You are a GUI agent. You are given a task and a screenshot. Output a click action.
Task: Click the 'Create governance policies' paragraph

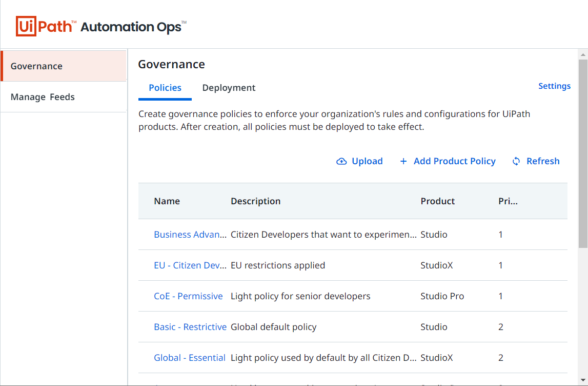[x=334, y=120]
